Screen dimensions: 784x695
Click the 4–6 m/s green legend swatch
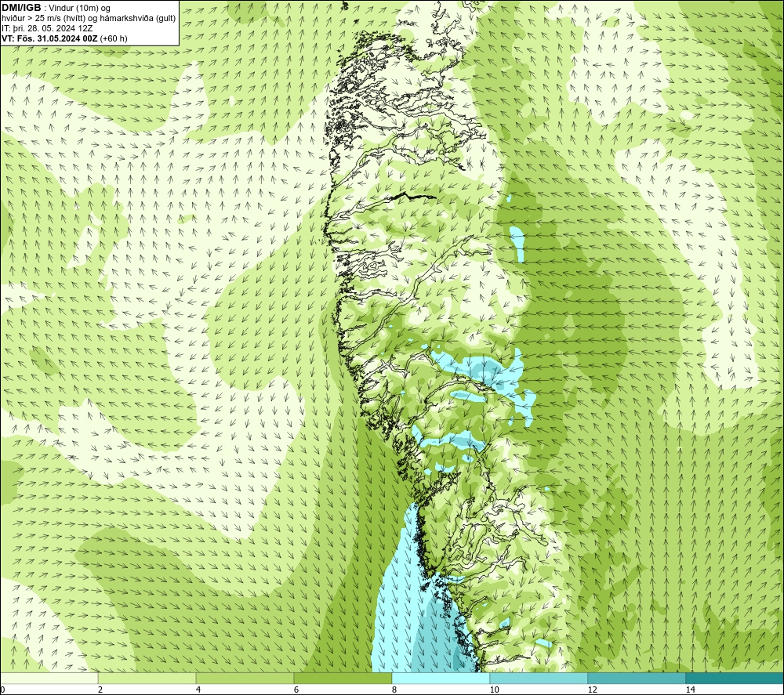245,678
